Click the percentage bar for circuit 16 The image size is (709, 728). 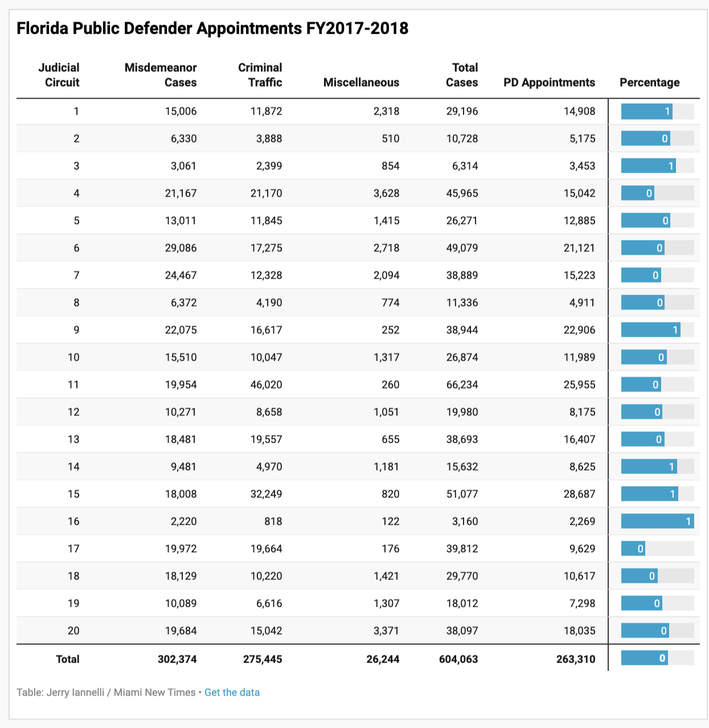[x=657, y=521]
